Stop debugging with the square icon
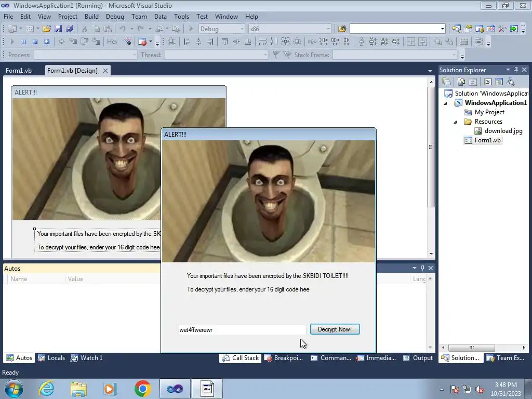Screen dimensions: 532x399 pos(35,42)
